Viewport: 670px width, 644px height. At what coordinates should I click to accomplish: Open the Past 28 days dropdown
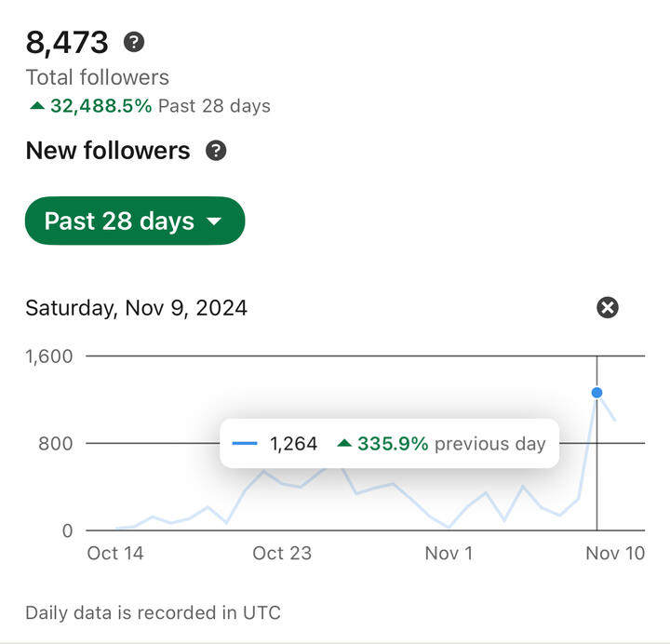click(134, 221)
